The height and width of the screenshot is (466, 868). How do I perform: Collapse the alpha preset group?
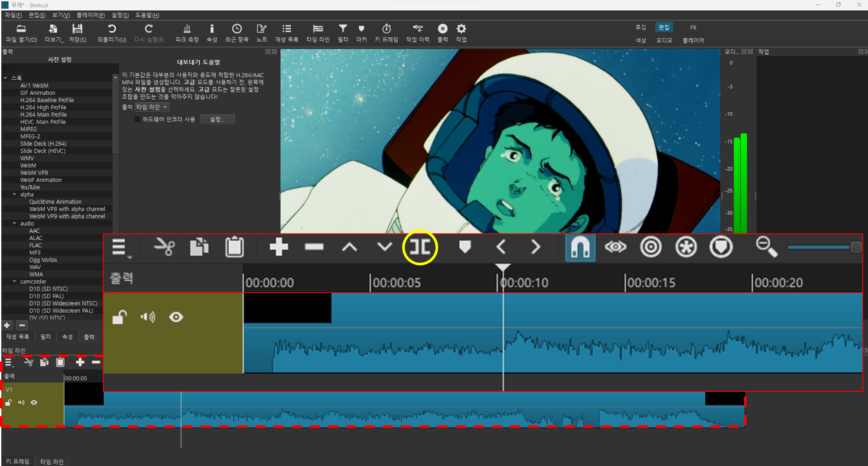[x=15, y=194]
